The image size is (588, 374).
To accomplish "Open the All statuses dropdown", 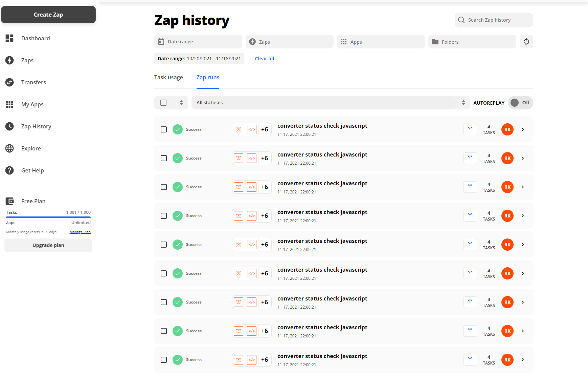I will point(331,103).
